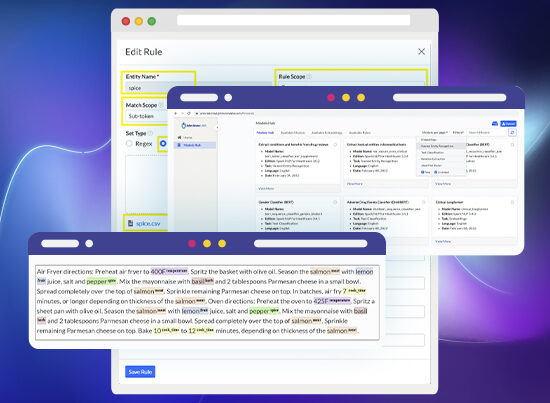Click the Save Rule button
The width and height of the screenshot is (550, 403).
(x=140, y=372)
